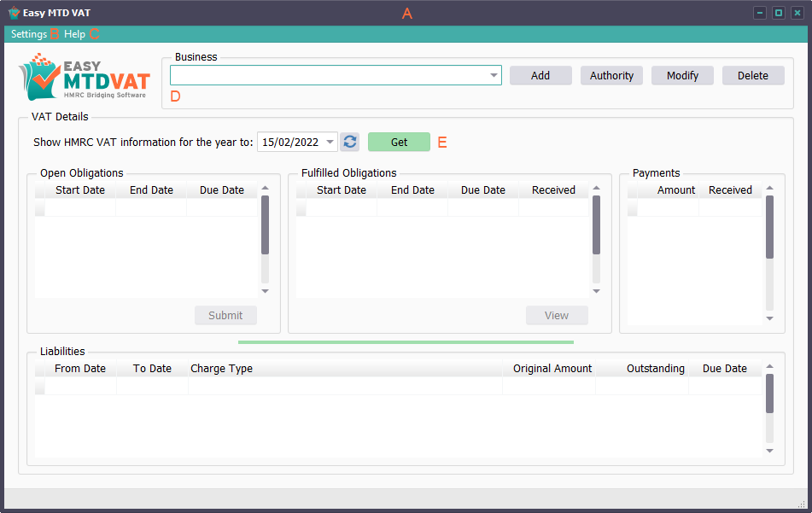The height and width of the screenshot is (513, 812).
Task: Click the Fulfilled Obligations scroll up arrow
Action: 596,188
